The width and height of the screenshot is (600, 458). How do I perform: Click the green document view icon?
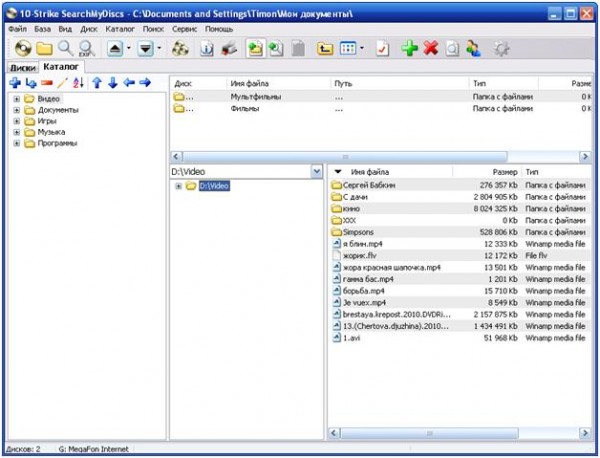276,49
